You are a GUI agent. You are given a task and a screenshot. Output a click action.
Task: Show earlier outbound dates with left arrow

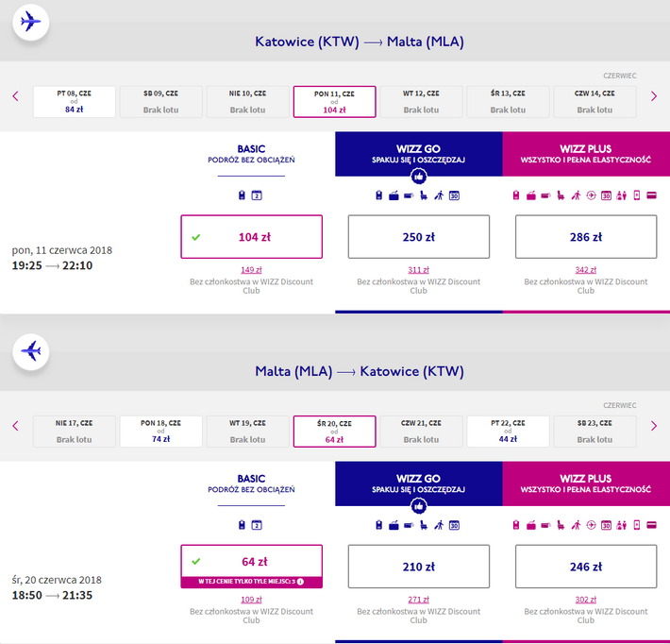[x=16, y=96]
